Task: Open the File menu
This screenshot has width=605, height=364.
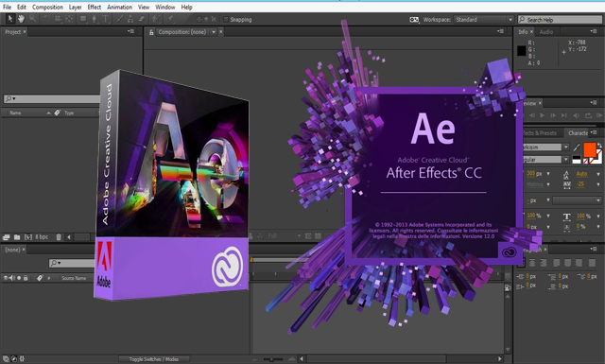Action: pos(8,7)
